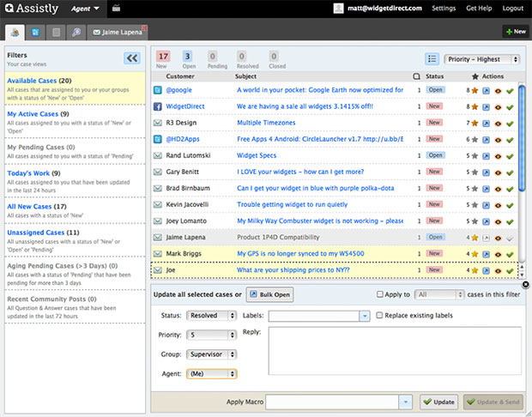This screenshot has width=532, height=417.
Task: Open the Agent mode dropdown in the header
Action: pyautogui.click(x=85, y=9)
